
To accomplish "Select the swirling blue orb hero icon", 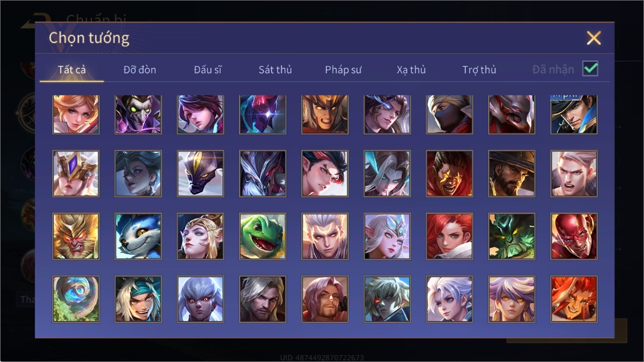I will (x=76, y=299).
